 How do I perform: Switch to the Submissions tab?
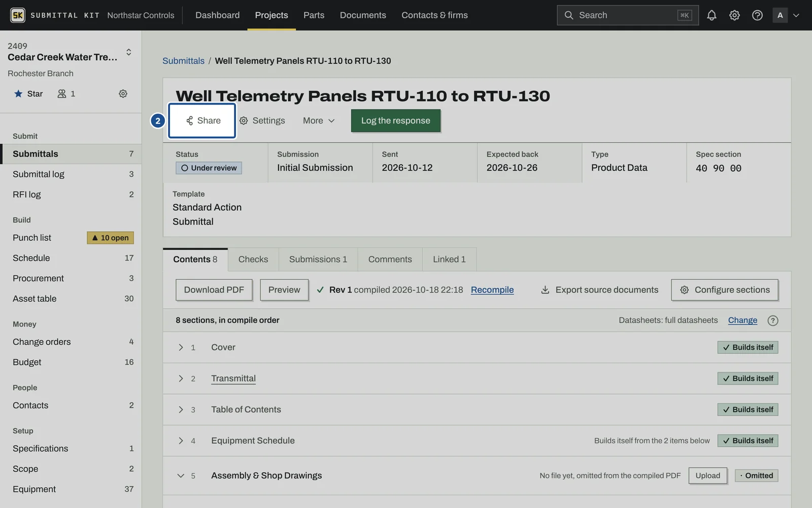coord(318,260)
